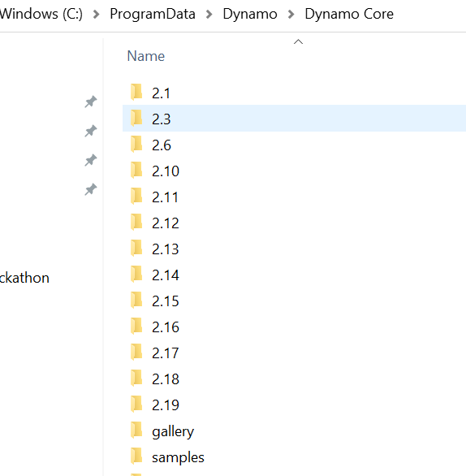Sort files by Name column header
This screenshot has height=476, width=466.
(x=146, y=56)
